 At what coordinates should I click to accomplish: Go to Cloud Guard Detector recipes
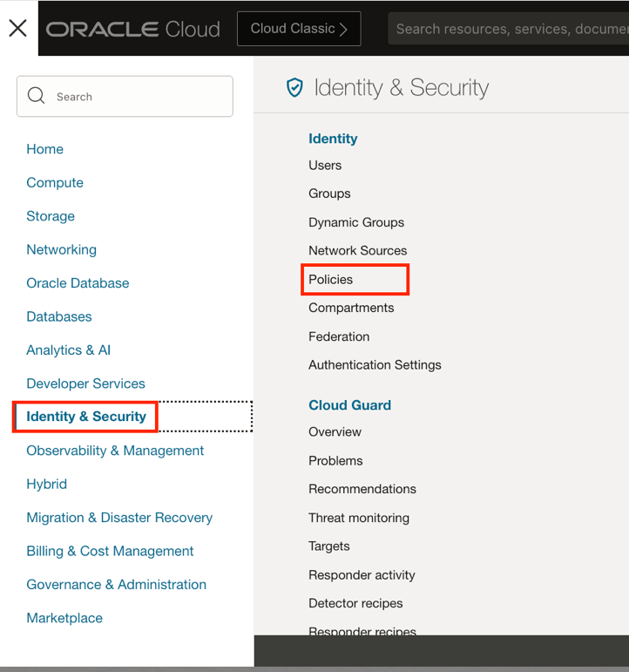[x=355, y=603]
